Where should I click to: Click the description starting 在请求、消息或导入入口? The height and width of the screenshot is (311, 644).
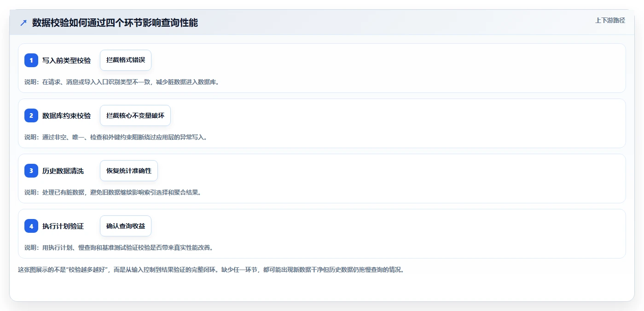pyautogui.click(x=122, y=82)
